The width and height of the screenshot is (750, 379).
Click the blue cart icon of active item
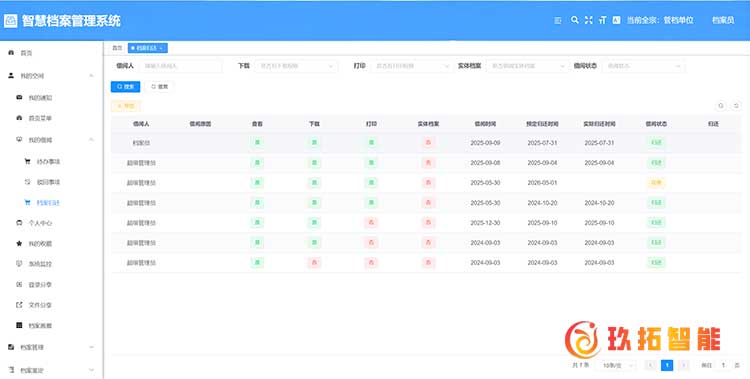pyautogui.click(x=27, y=202)
